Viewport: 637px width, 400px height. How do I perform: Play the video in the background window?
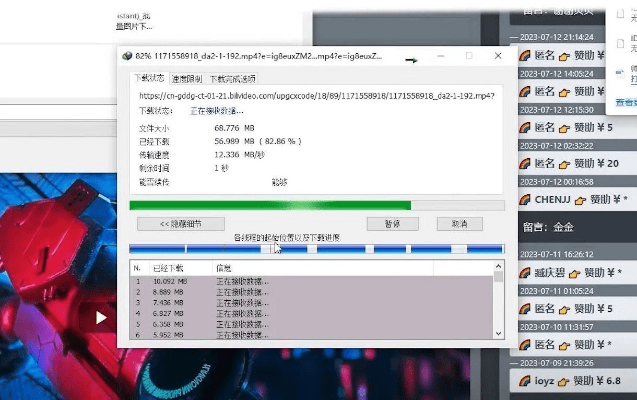pos(100,318)
